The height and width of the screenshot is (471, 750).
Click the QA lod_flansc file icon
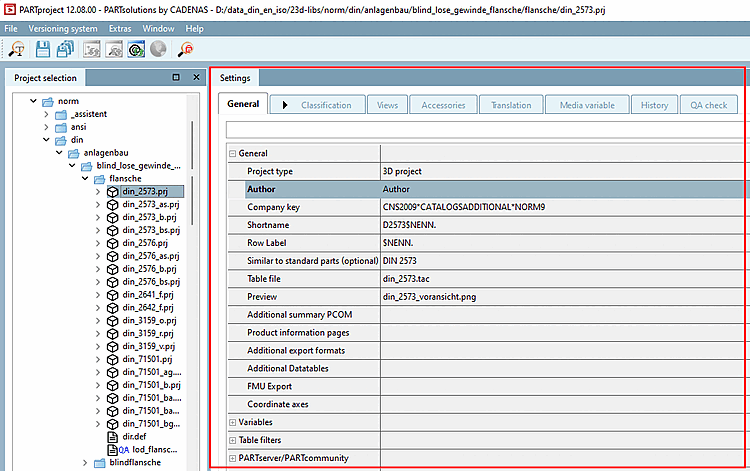click(112, 449)
